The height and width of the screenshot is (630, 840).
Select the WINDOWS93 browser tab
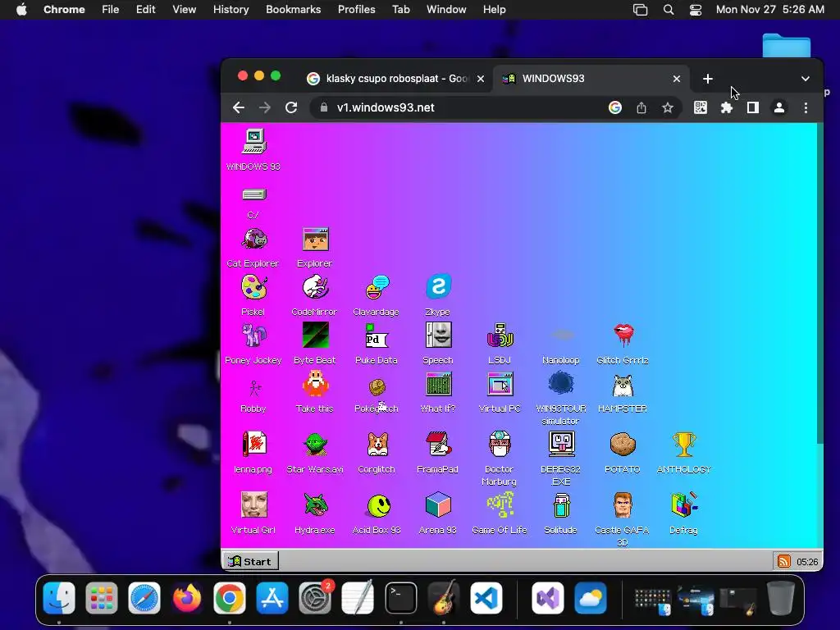tap(591, 79)
